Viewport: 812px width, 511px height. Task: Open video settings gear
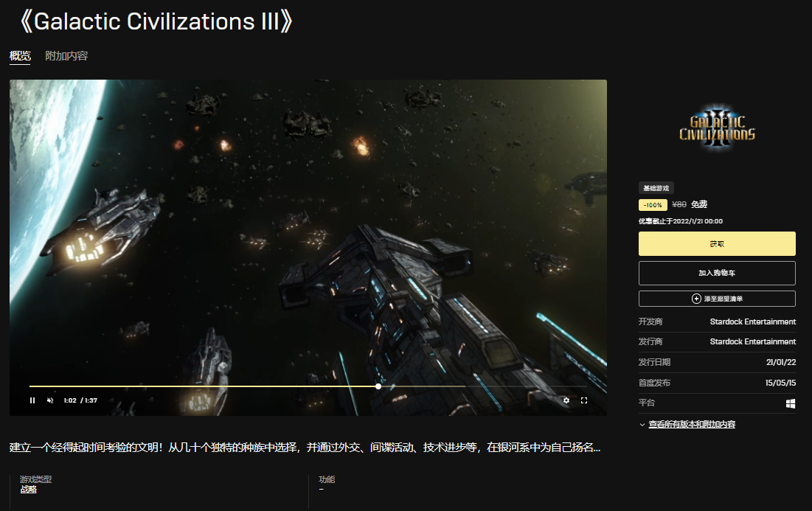pos(566,400)
